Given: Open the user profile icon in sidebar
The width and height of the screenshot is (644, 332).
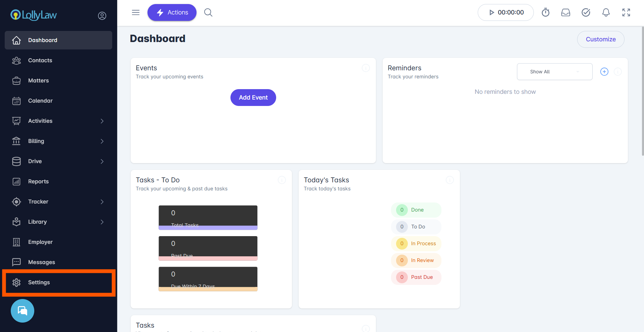Looking at the screenshot, I should (x=102, y=16).
